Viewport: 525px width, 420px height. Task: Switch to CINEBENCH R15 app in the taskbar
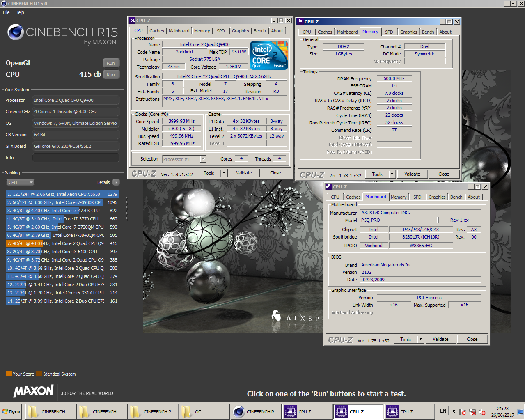pos(256,411)
